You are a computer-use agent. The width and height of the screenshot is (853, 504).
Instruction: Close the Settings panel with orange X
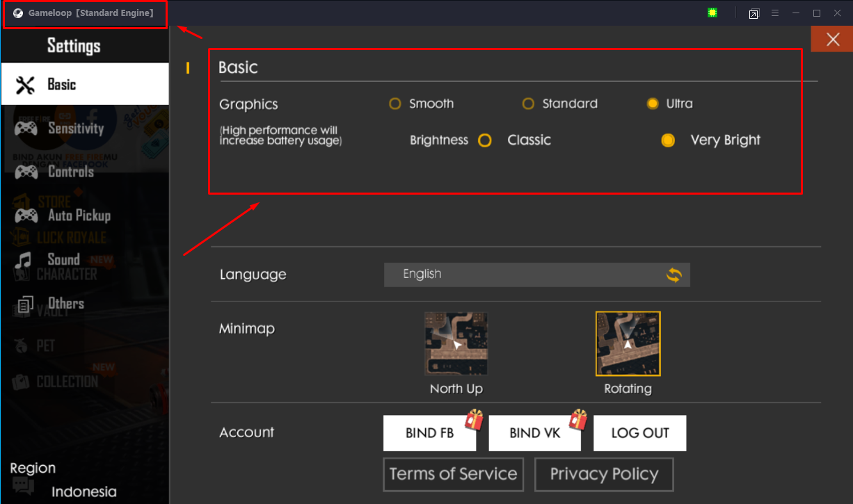[x=833, y=39]
